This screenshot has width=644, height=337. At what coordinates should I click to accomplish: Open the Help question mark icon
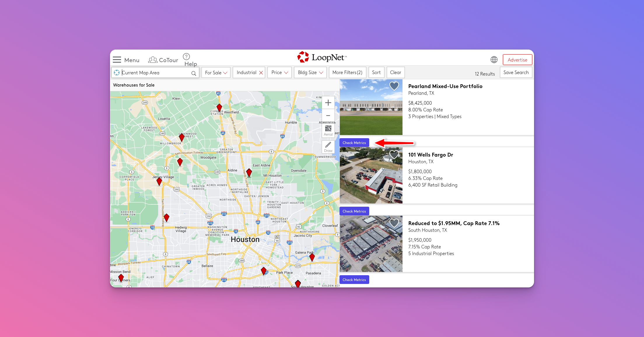pyautogui.click(x=186, y=57)
